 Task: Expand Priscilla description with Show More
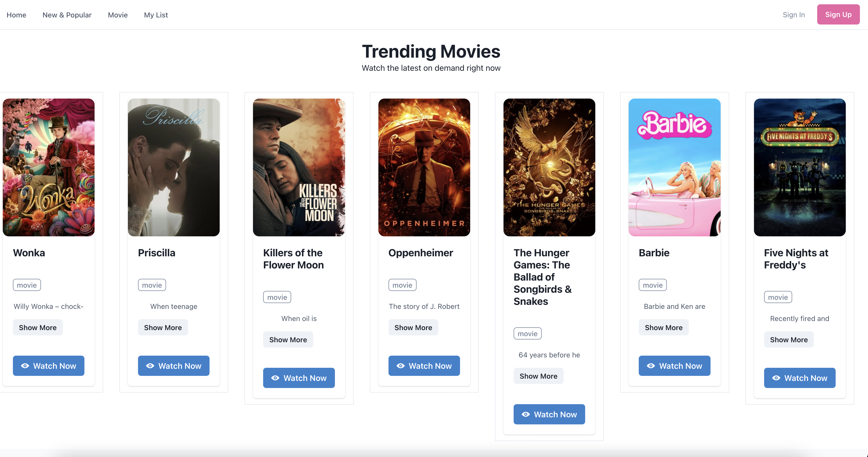click(x=163, y=327)
